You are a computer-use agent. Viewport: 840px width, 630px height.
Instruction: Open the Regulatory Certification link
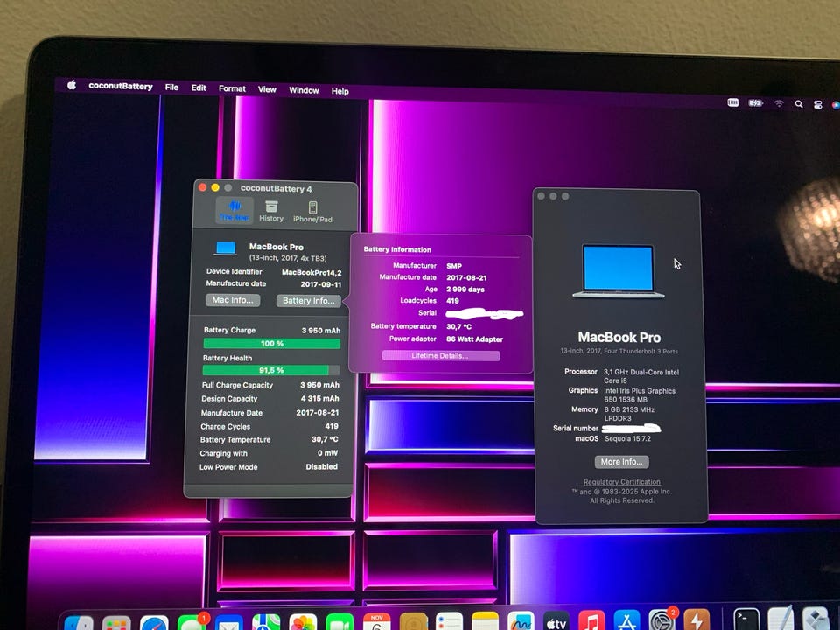(622, 482)
